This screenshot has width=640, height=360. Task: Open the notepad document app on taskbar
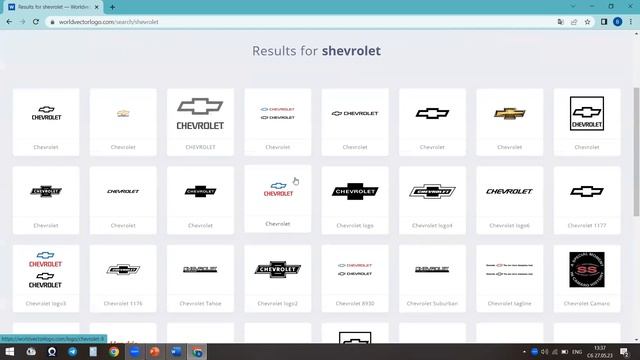click(93, 352)
